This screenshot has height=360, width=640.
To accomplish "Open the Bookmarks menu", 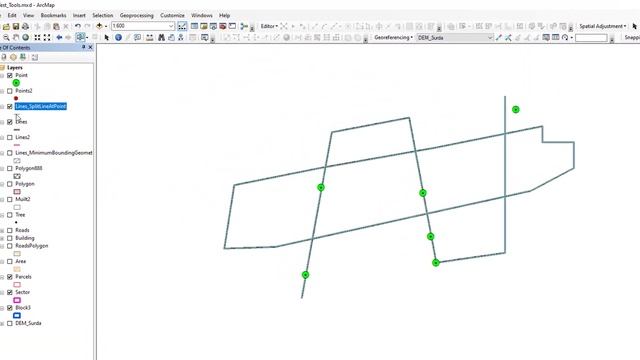I will [53, 16].
